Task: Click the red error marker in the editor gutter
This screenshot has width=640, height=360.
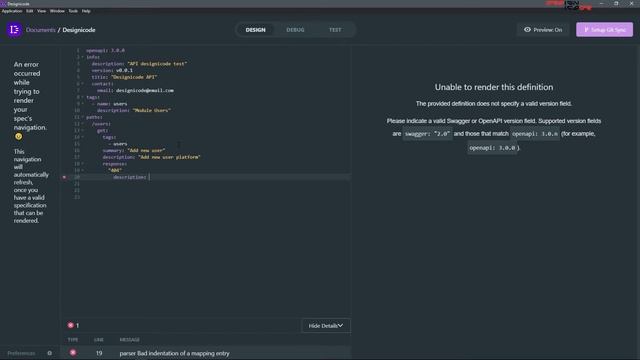Action: click(64, 177)
